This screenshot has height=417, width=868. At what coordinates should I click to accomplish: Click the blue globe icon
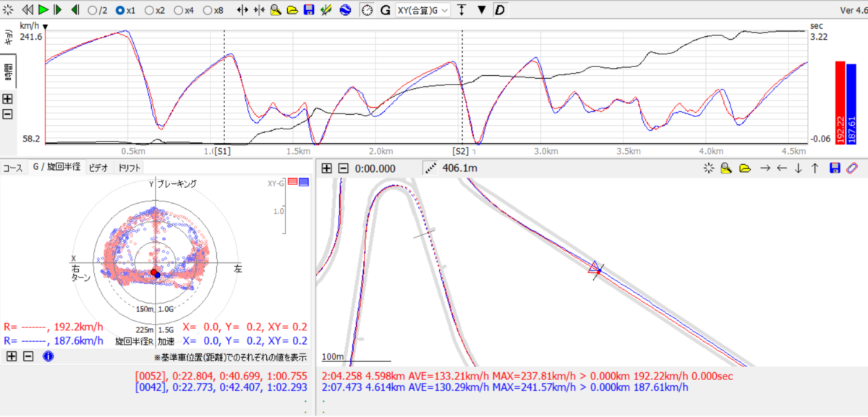pyautogui.click(x=345, y=10)
